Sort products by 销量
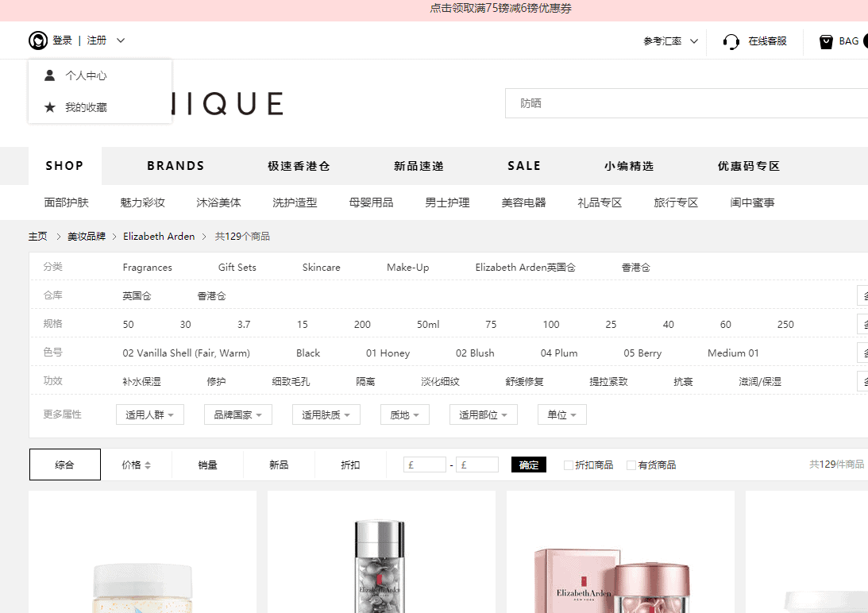 [207, 465]
